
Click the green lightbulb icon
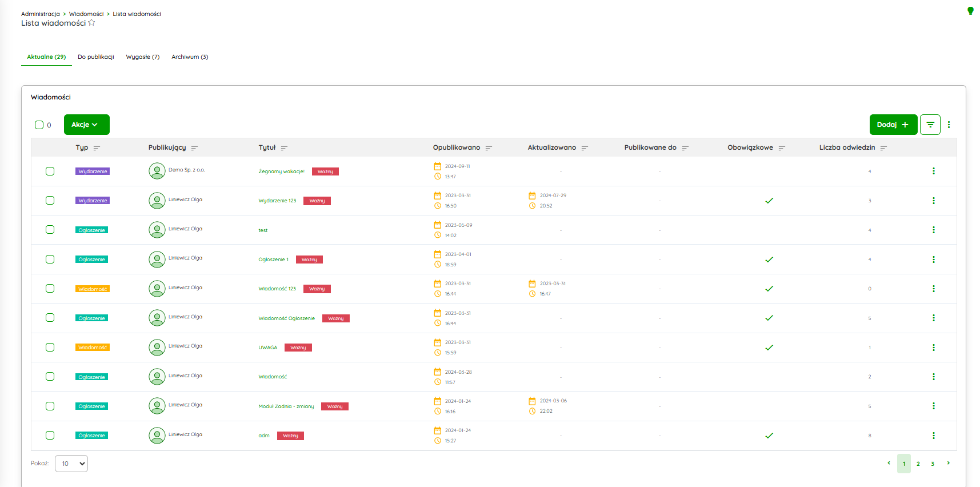point(970,11)
